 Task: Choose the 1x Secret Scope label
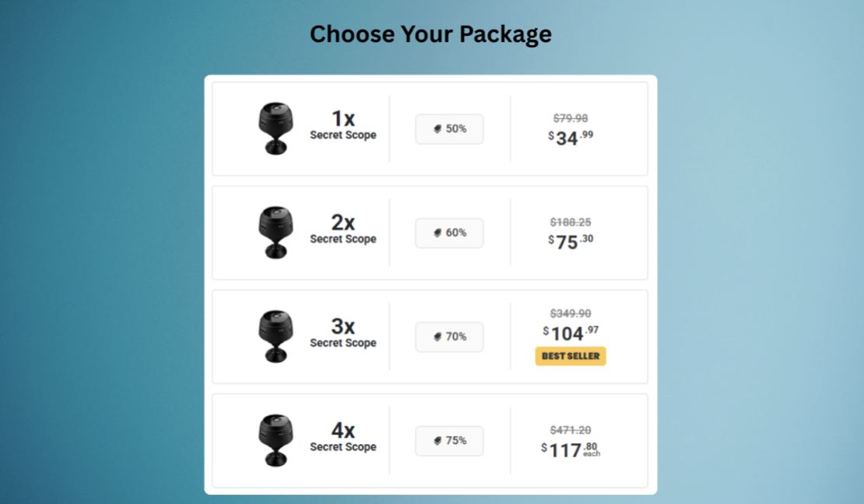(342, 125)
